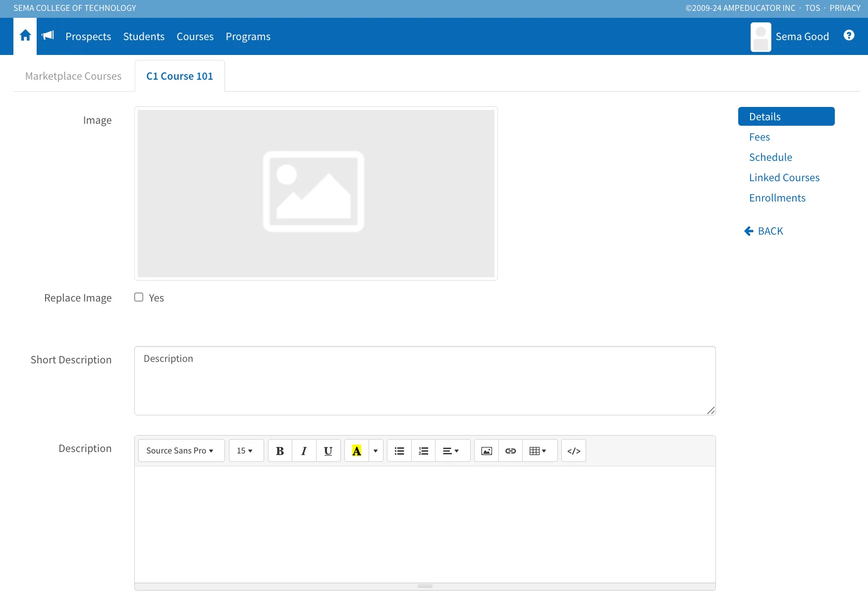Open the Linked Courses section
This screenshot has height=601, width=868.
coord(784,178)
